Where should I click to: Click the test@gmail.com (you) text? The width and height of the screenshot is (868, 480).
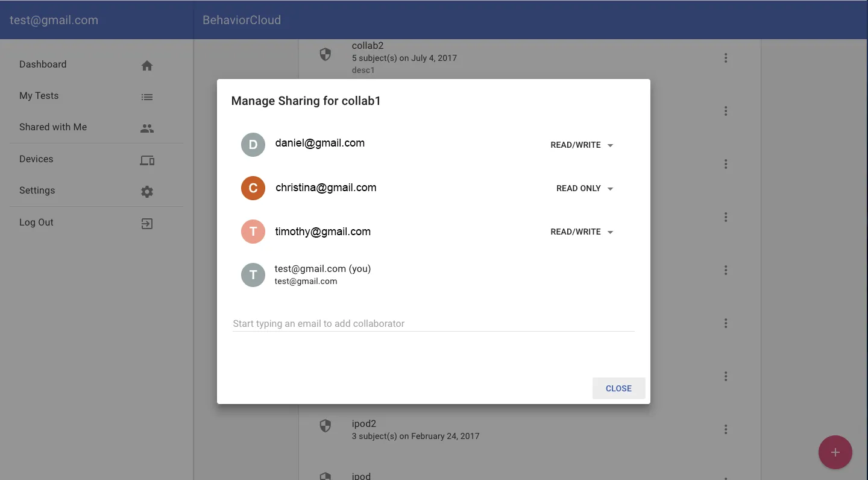[322, 269]
